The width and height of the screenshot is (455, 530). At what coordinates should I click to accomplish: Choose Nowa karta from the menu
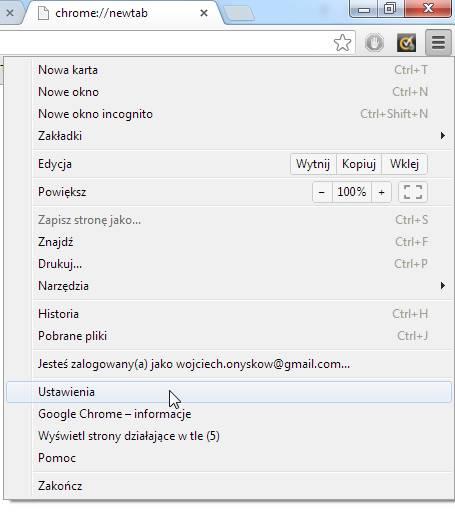click(229, 70)
